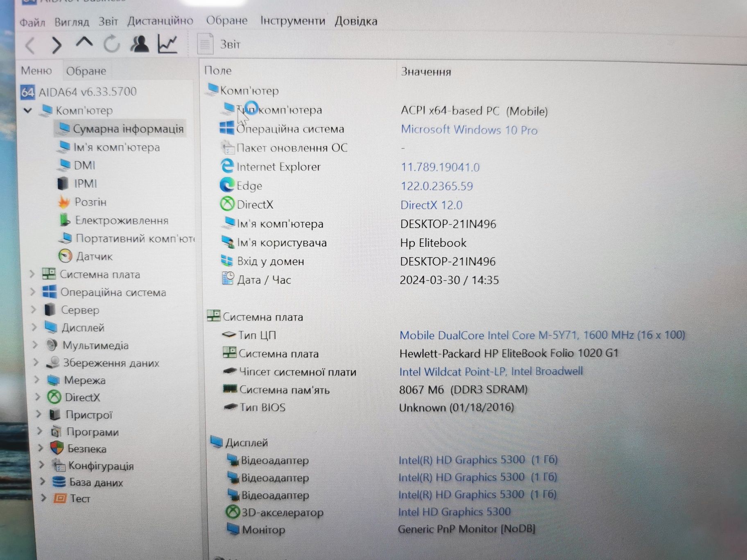The height and width of the screenshot is (560, 747).
Task: Switch to the Меню tab in sidebar
Action: click(x=36, y=71)
